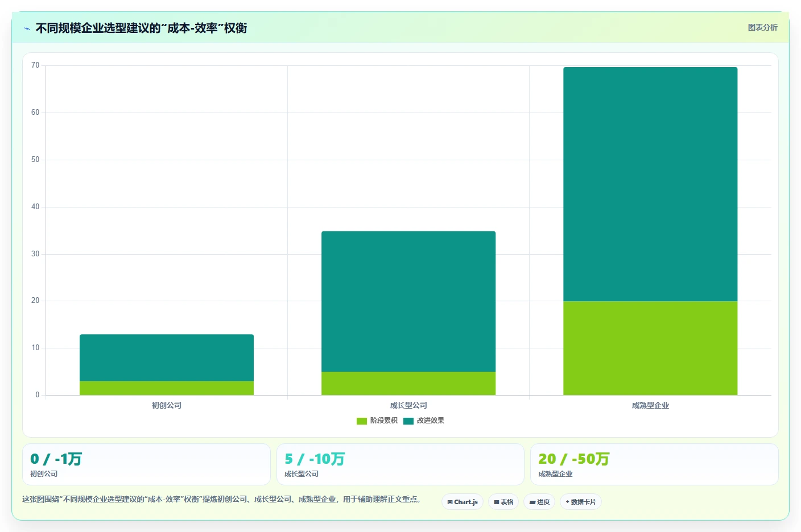
Task: Select the light green segment for 成熟型企业
Action: tap(650, 348)
